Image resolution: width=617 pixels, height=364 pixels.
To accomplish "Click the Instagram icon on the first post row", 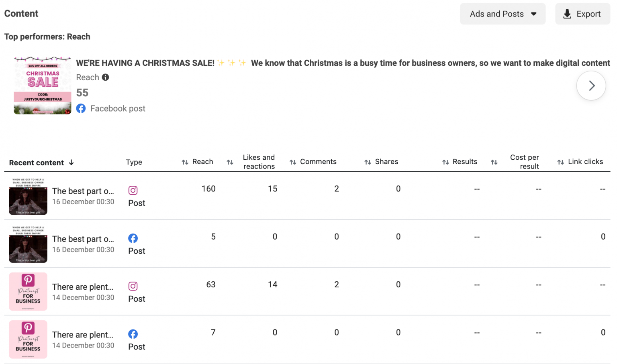I will click(133, 190).
